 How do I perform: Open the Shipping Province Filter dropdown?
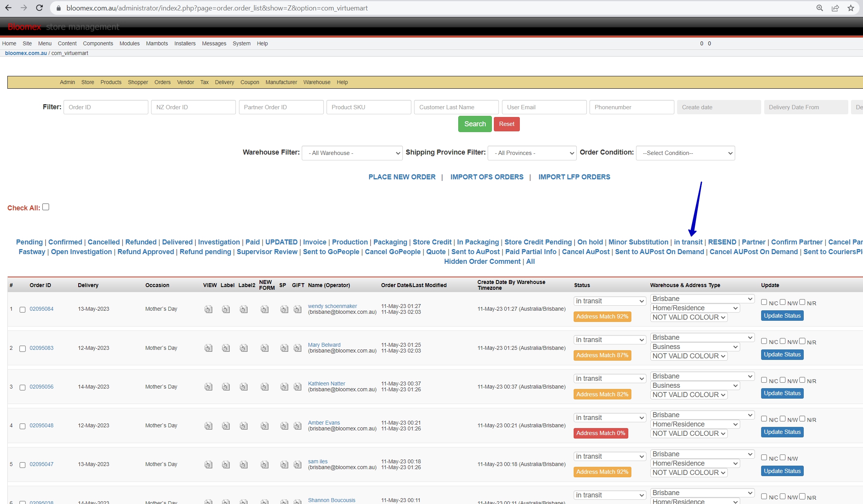[532, 153]
